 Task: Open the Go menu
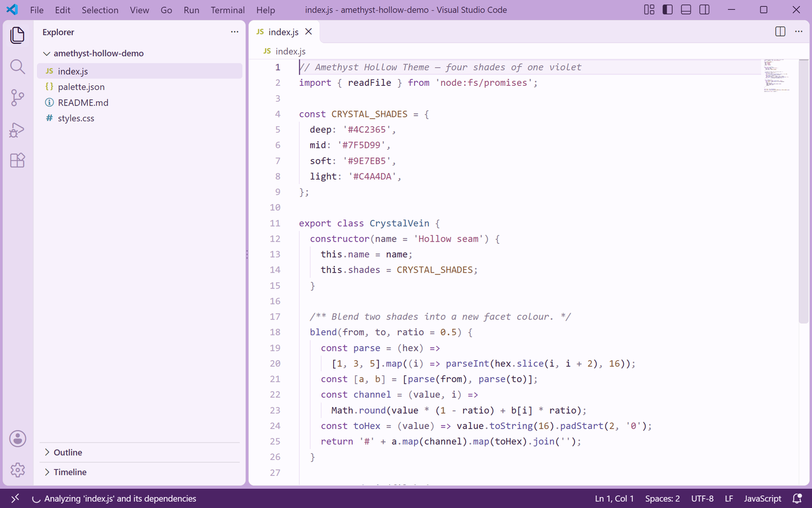coord(166,10)
